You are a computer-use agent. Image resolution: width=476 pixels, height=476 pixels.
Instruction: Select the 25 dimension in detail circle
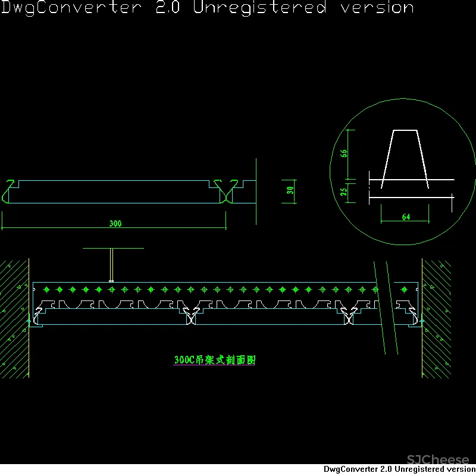click(344, 192)
